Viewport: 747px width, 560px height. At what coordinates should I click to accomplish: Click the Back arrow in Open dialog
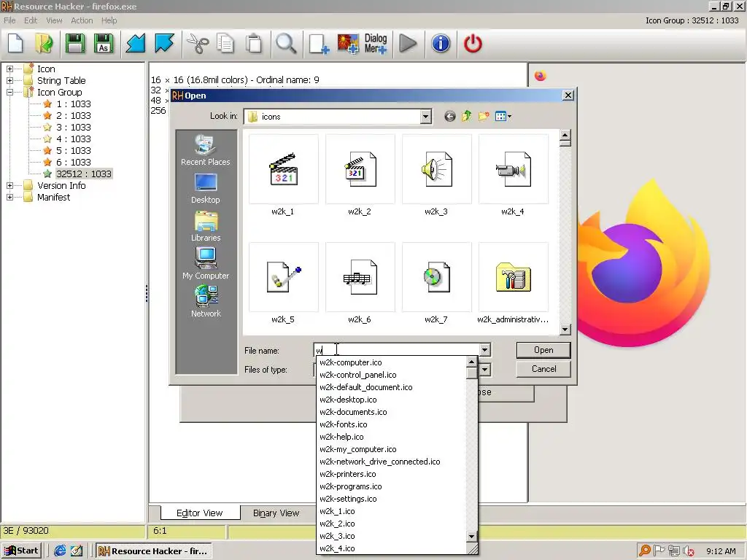[x=449, y=116]
